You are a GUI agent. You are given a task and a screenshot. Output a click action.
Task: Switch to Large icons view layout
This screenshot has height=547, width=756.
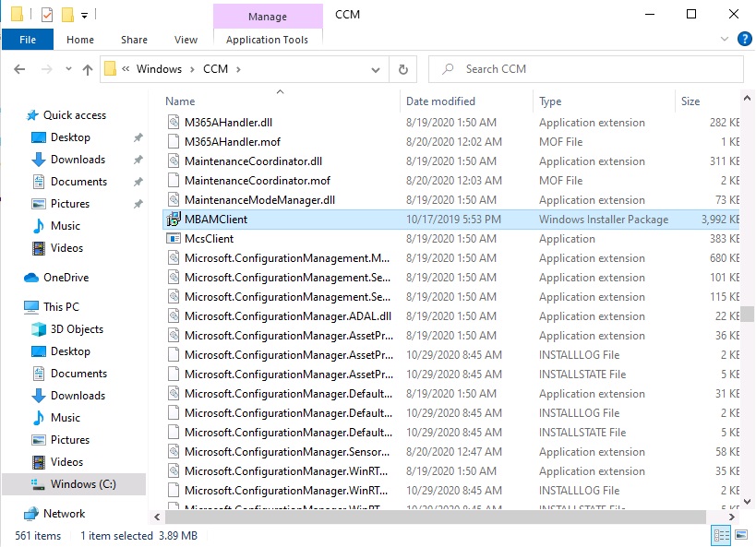point(741,535)
